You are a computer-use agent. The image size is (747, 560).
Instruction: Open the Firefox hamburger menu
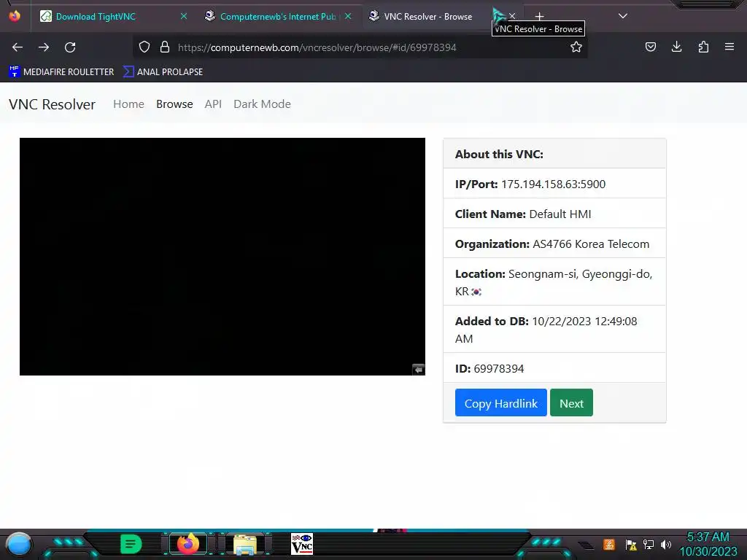pos(729,47)
